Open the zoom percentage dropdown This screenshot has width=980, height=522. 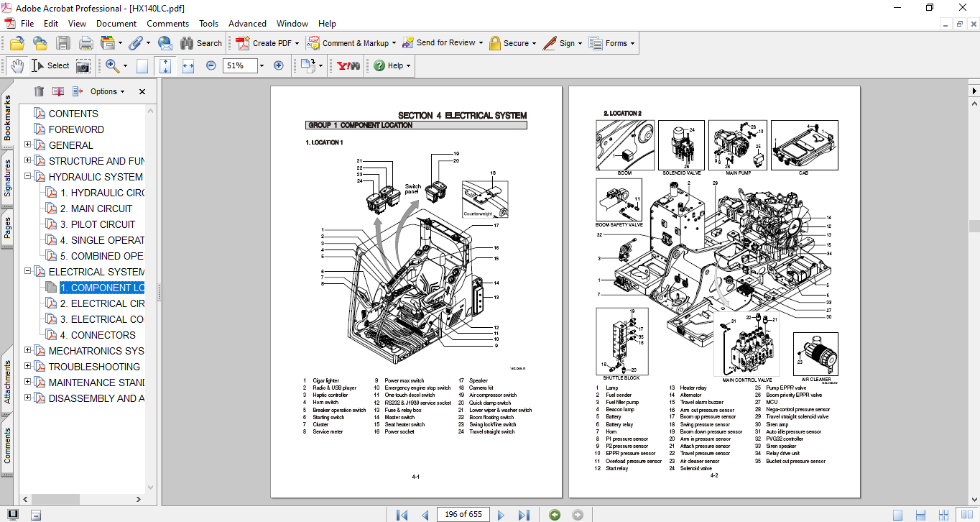(262, 65)
